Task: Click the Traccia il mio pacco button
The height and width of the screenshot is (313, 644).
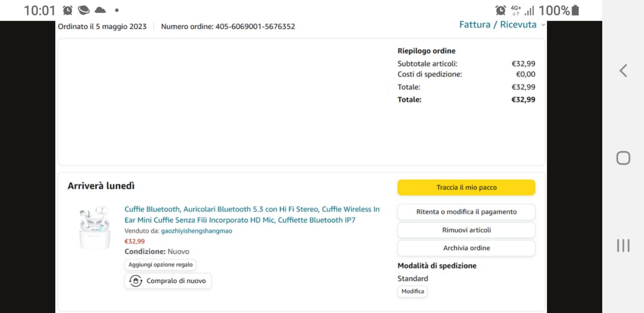Action: (466, 187)
